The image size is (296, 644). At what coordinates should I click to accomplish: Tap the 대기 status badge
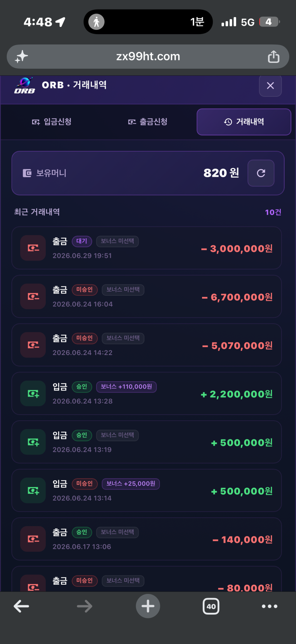tap(82, 241)
